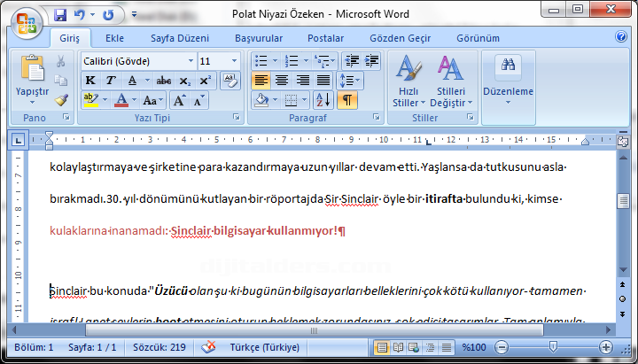Click the zoom out minus button
This screenshot has height=364, width=638.
pyautogui.click(x=502, y=347)
